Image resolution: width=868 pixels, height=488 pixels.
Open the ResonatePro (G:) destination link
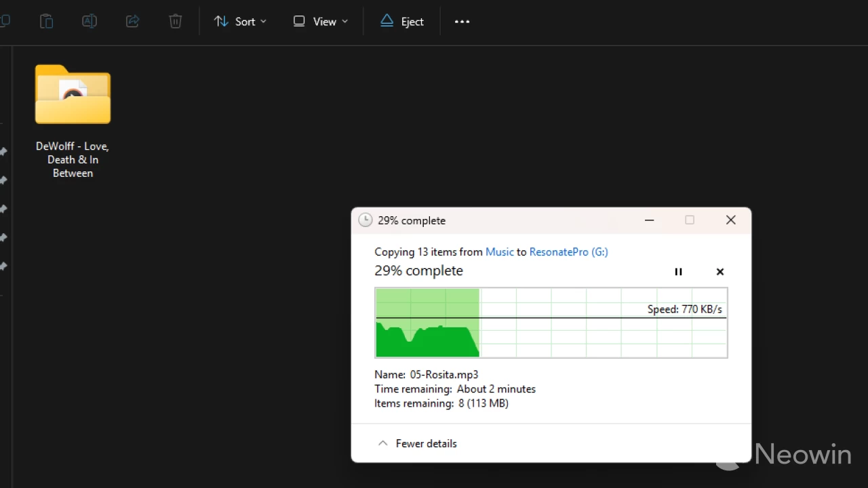pyautogui.click(x=568, y=251)
